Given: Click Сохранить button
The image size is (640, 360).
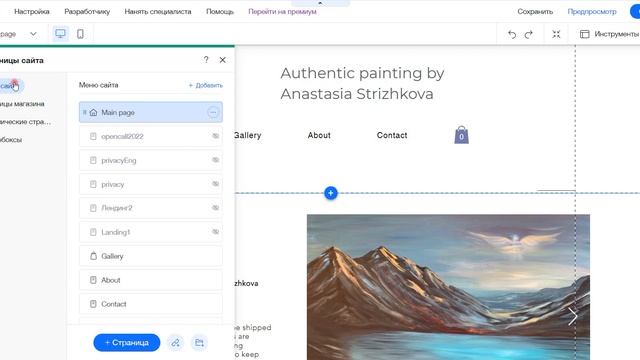Looking at the screenshot, I should tap(535, 11).
